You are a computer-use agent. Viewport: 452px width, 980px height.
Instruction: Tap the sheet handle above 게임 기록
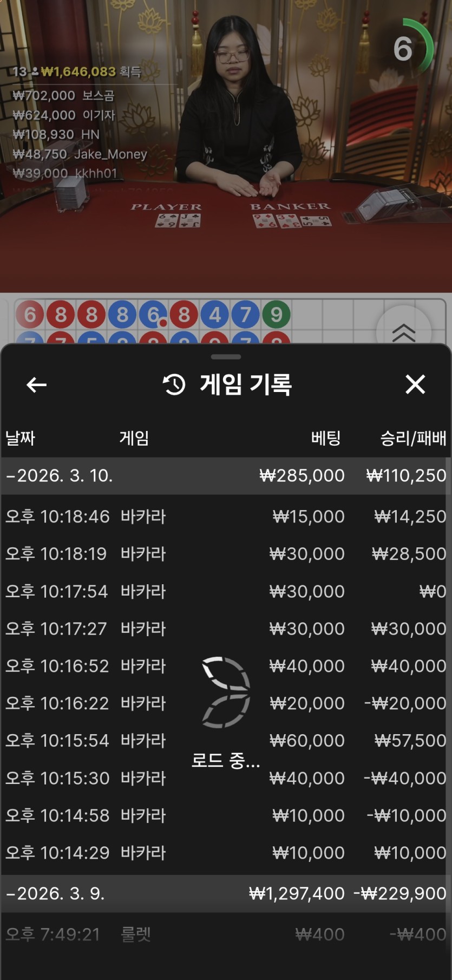click(x=226, y=357)
